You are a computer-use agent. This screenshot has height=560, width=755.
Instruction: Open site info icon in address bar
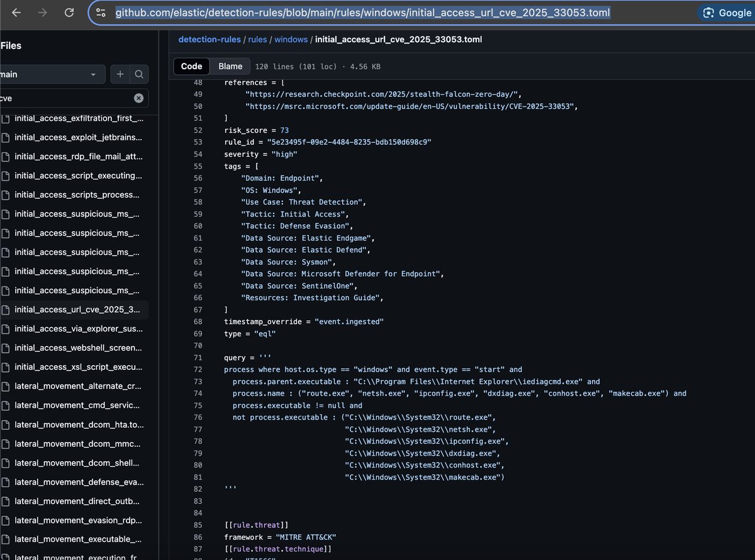pyautogui.click(x=101, y=13)
